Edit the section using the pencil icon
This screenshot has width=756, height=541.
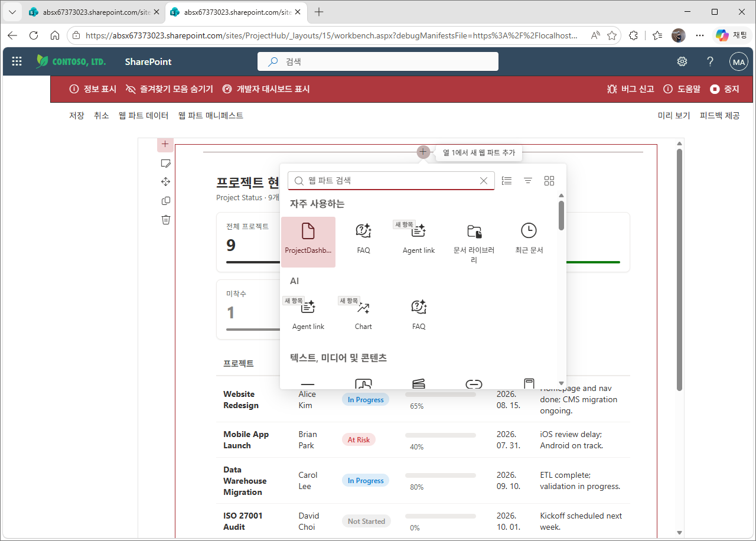[166, 163]
